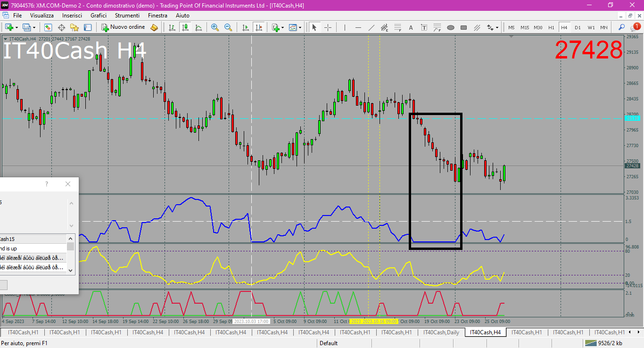Select the standard cursor tool
The image size is (644, 348).
coord(314,27)
